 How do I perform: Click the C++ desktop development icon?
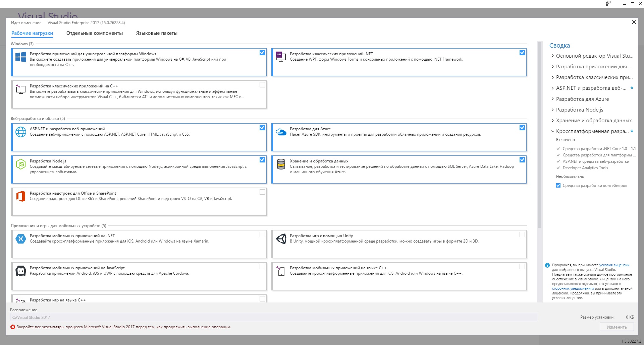pyautogui.click(x=21, y=89)
